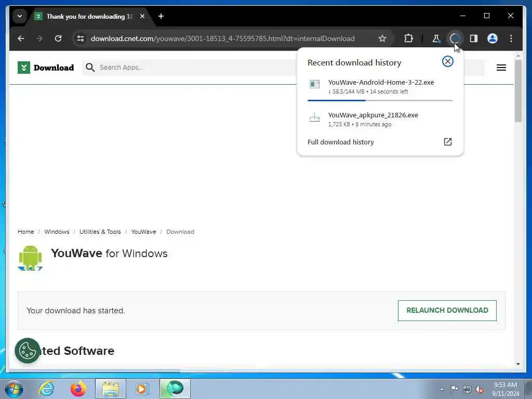Open the tab search dropdown arrow
Screen dimensions: 532x399
(20, 16)
